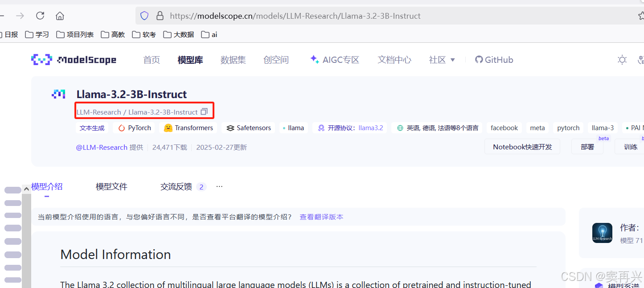Image resolution: width=644 pixels, height=288 pixels.
Task: Reload the page with refresh icon
Action: click(x=40, y=16)
